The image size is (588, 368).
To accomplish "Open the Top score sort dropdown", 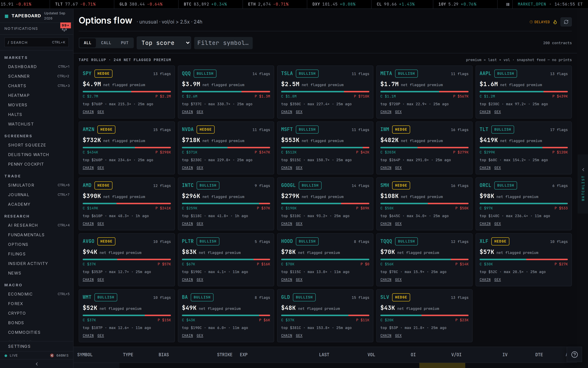I will click(164, 43).
